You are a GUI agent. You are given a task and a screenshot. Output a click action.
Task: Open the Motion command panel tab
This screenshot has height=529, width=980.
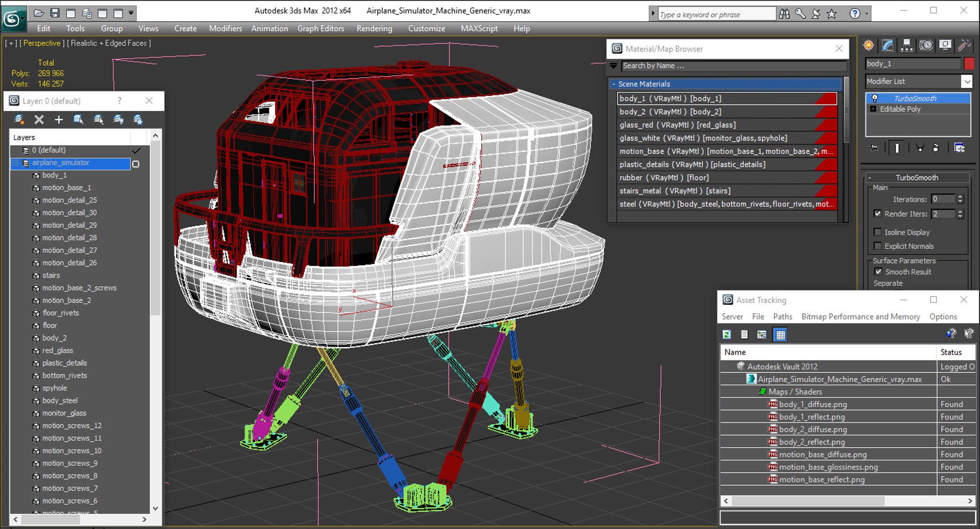coord(926,45)
